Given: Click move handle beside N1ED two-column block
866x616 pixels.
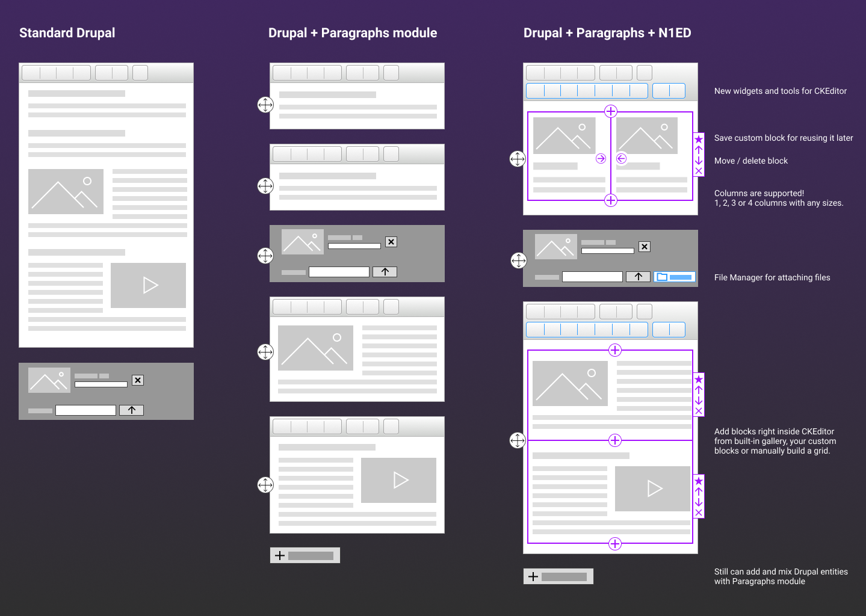Looking at the screenshot, I should coord(518,159).
